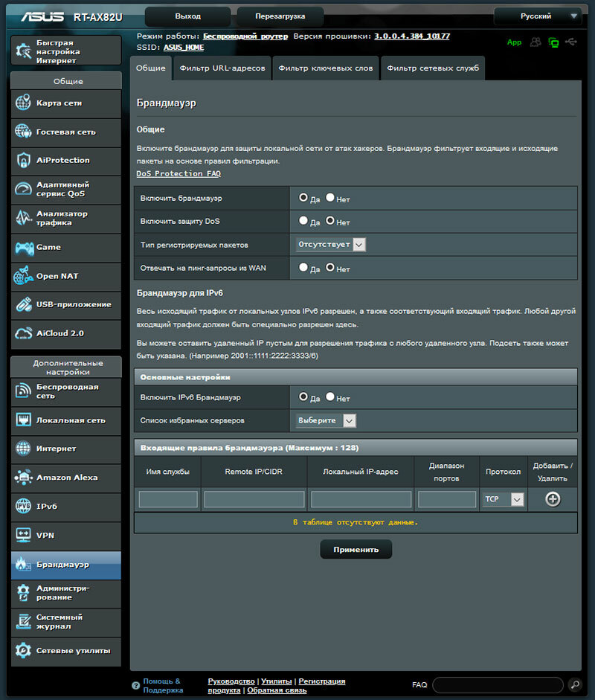
Task: Click the Анализатор трафика icon
Action: 23,218
